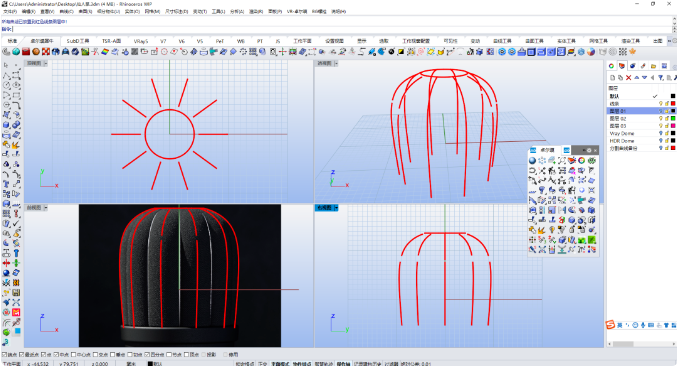
Task: Open the Right viewport title dropdown arrow
Action: (336, 208)
